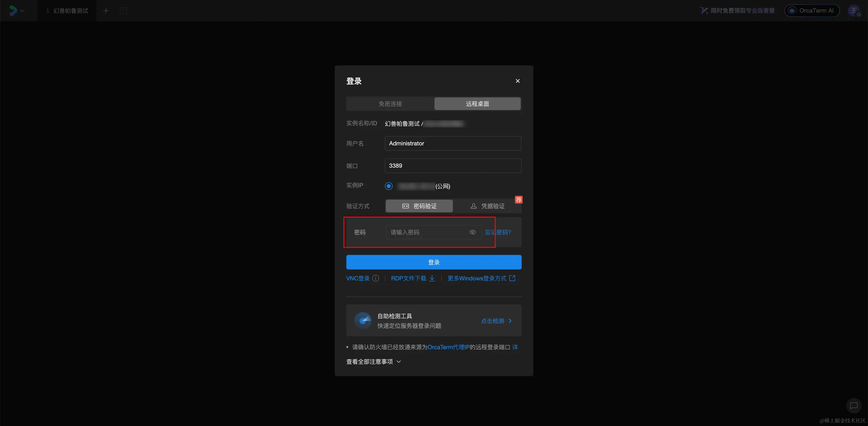The height and width of the screenshot is (426, 868).
Task: Open 点击检测 chevron for self-check tool
Action: [510, 321]
